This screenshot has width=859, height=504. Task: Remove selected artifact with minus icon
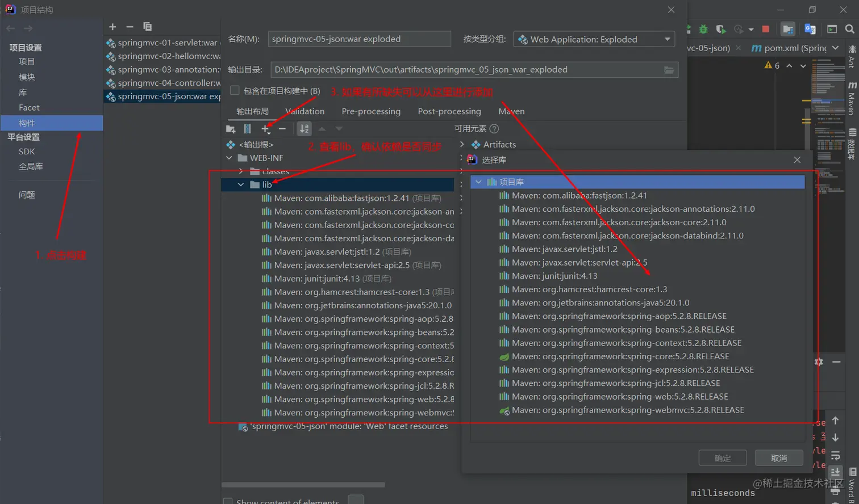click(x=130, y=27)
